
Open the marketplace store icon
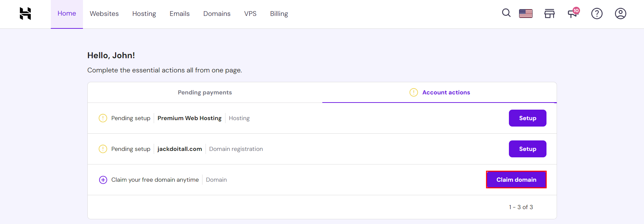[549, 14]
